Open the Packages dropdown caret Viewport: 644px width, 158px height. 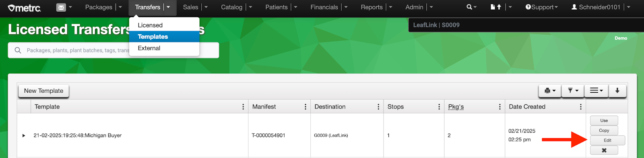pos(120,7)
